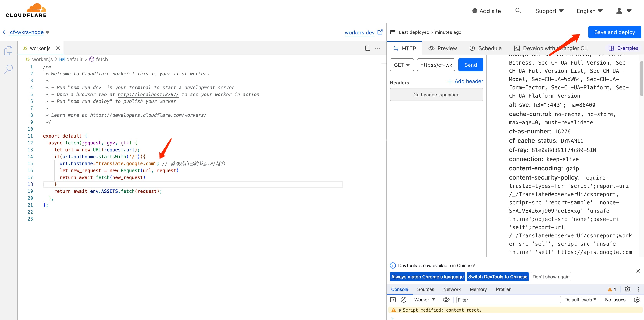
Task: Click line number 18 in editor
Action: pyautogui.click(x=30, y=184)
